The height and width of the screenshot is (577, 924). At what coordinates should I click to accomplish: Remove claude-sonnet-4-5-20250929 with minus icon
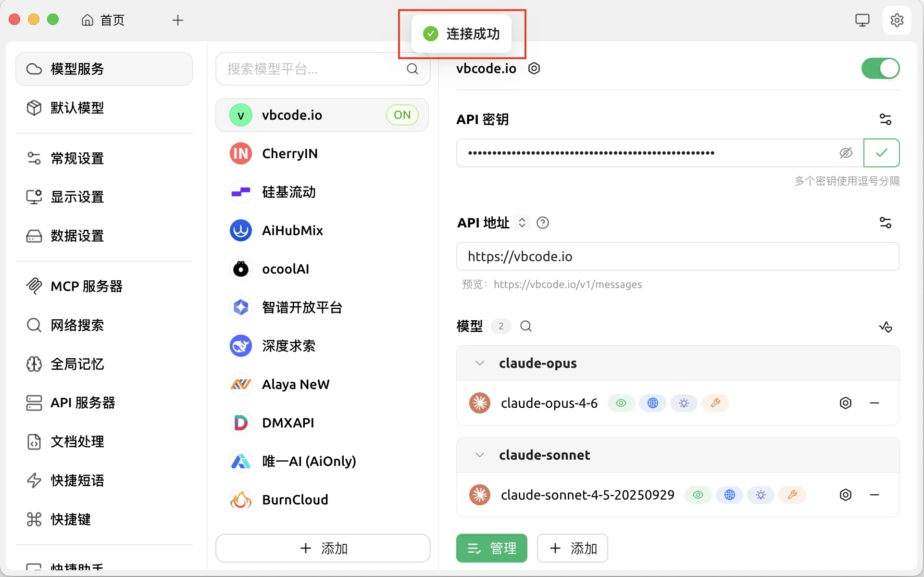(x=874, y=495)
